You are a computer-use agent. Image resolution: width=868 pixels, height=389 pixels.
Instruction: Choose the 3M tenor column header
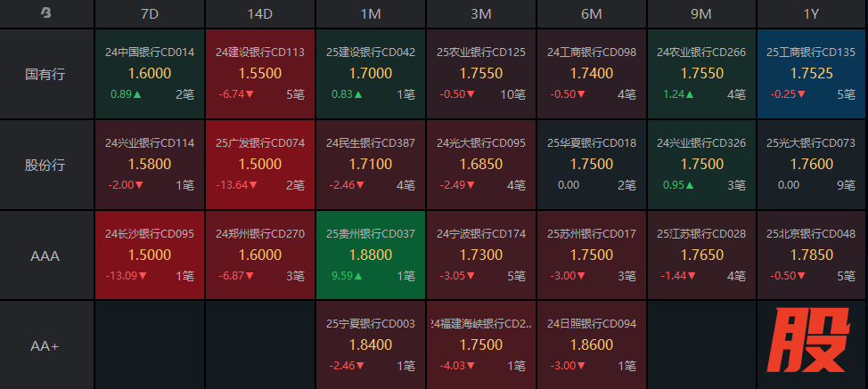click(480, 13)
